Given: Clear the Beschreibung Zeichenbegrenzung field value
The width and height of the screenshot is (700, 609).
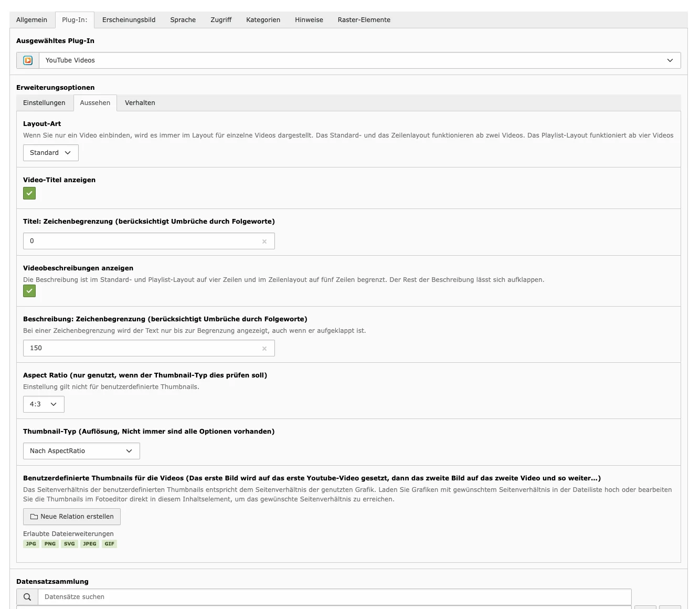Looking at the screenshot, I should point(264,348).
